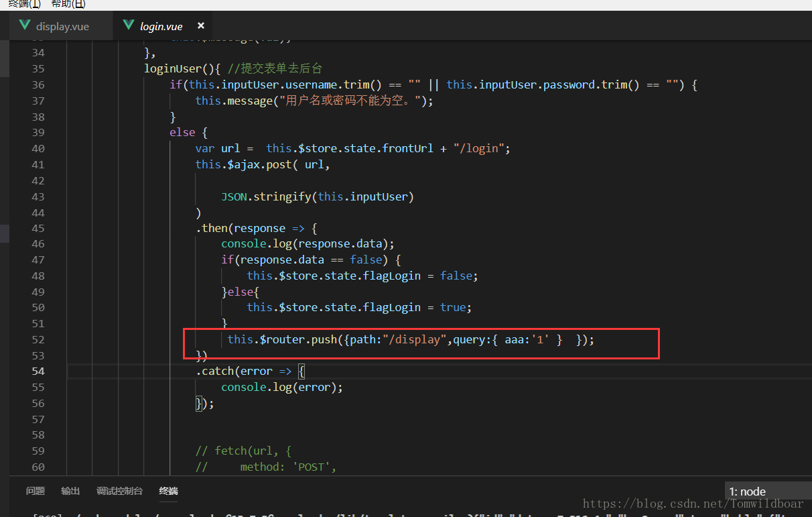This screenshot has height=517, width=812.
Task: Open the '1: node' terminal dropdown
Action: pyautogui.click(x=768, y=492)
